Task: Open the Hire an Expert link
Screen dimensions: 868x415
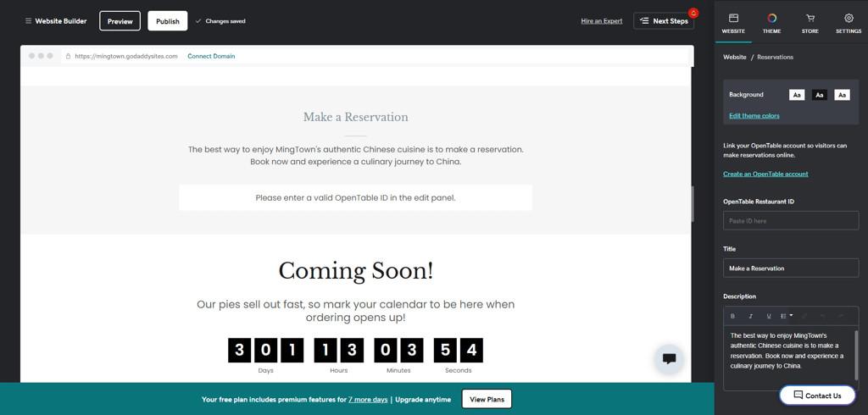Action: coord(602,21)
